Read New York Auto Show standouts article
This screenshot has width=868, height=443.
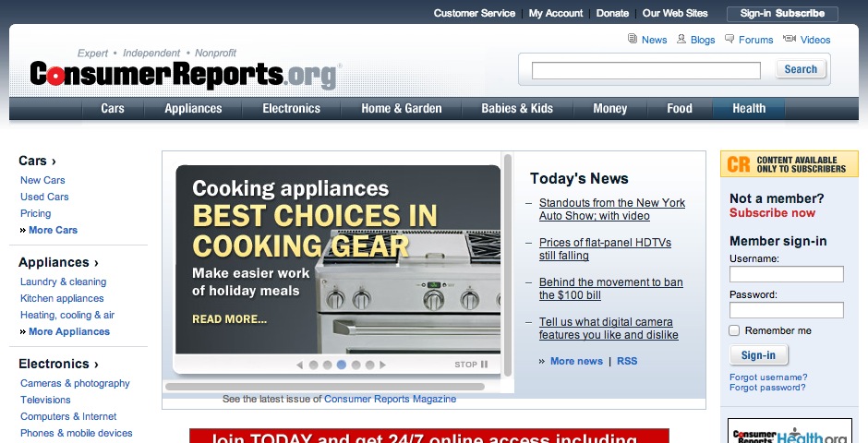[612, 210]
